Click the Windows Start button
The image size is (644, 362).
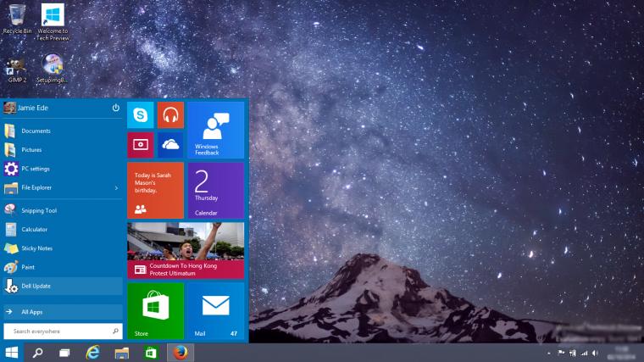tap(12, 353)
